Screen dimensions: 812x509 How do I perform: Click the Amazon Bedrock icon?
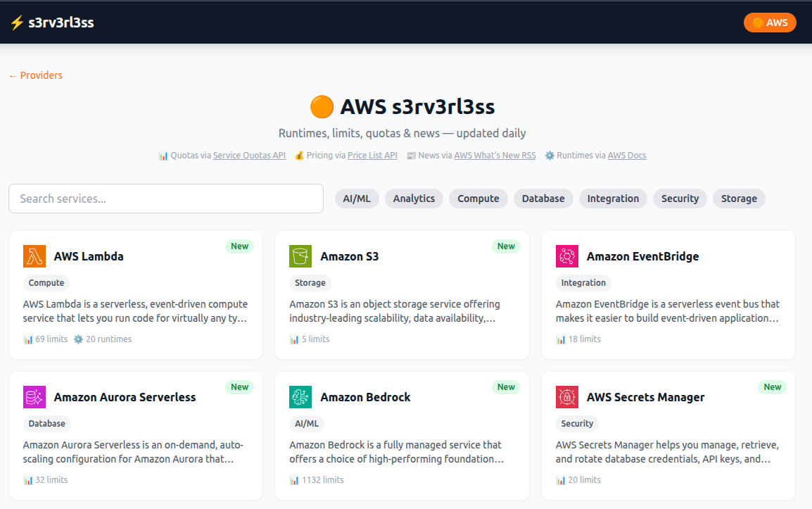(x=300, y=397)
